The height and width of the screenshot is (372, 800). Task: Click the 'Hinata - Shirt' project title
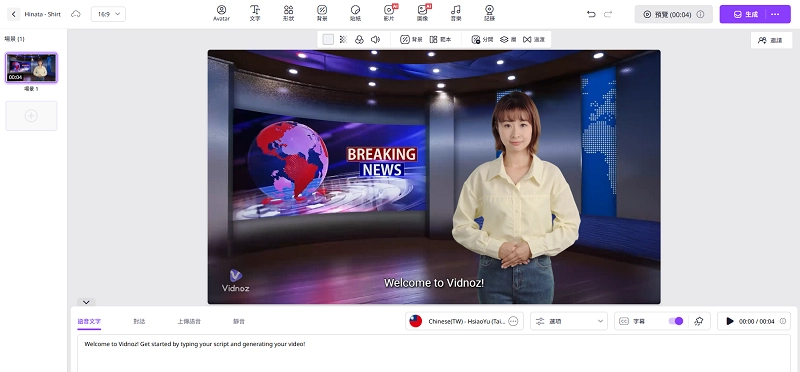coord(42,14)
